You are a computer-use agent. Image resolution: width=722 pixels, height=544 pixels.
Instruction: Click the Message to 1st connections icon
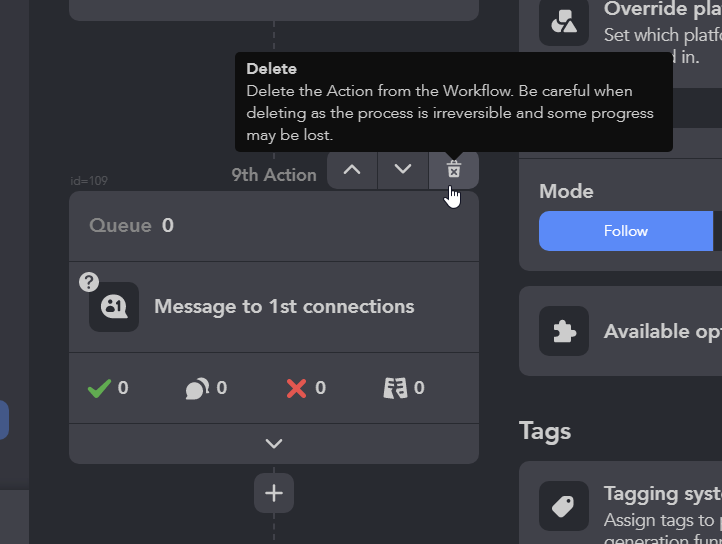[x=114, y=307]
